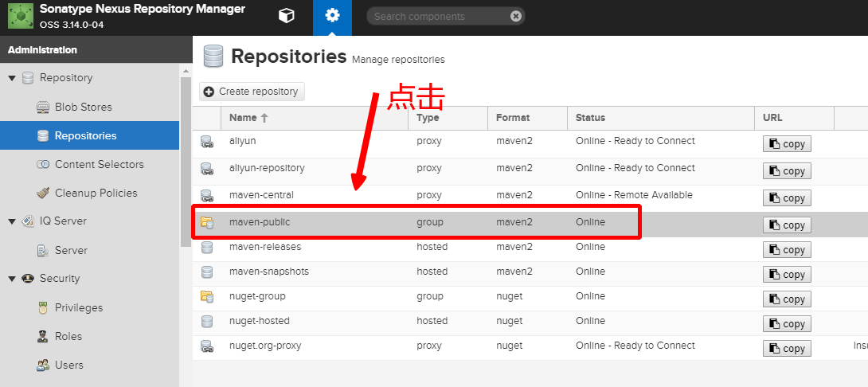
Task: Open the Browse cube icon in header
Action: click(286, 16)
